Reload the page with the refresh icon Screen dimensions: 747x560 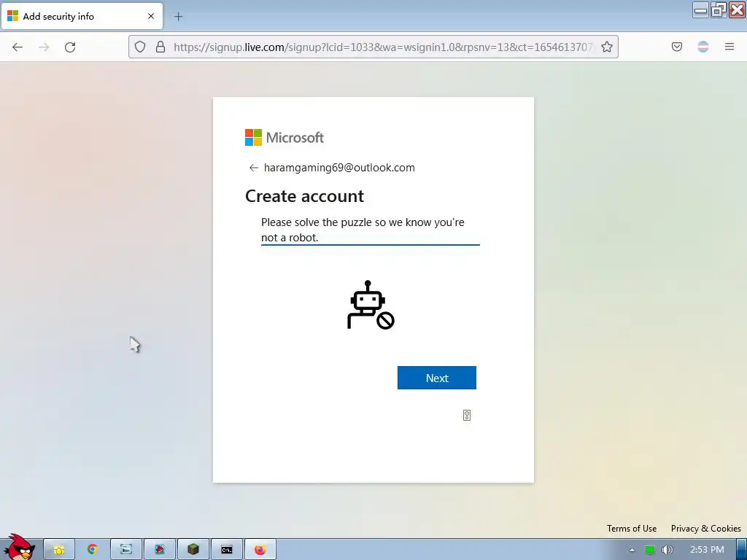point(70,47)
